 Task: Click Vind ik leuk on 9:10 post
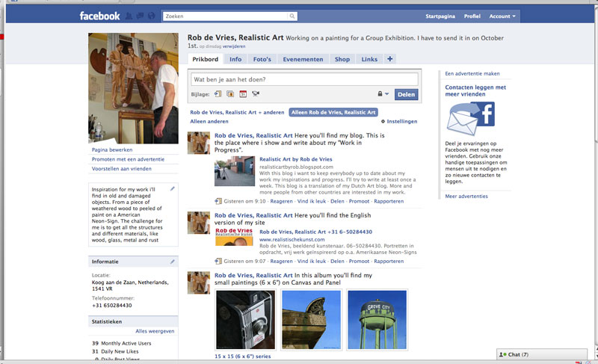pyautogui.click(x=312, y=201)
